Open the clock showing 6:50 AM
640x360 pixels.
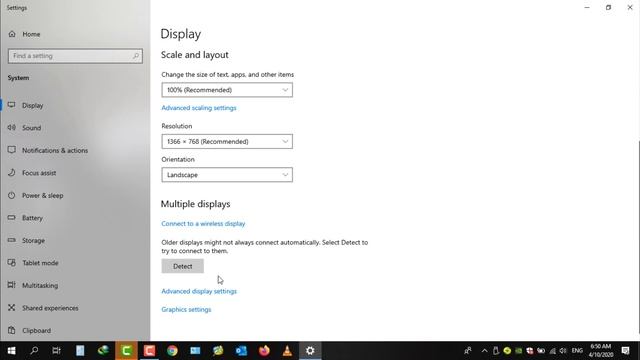click(x=601, y=351)
